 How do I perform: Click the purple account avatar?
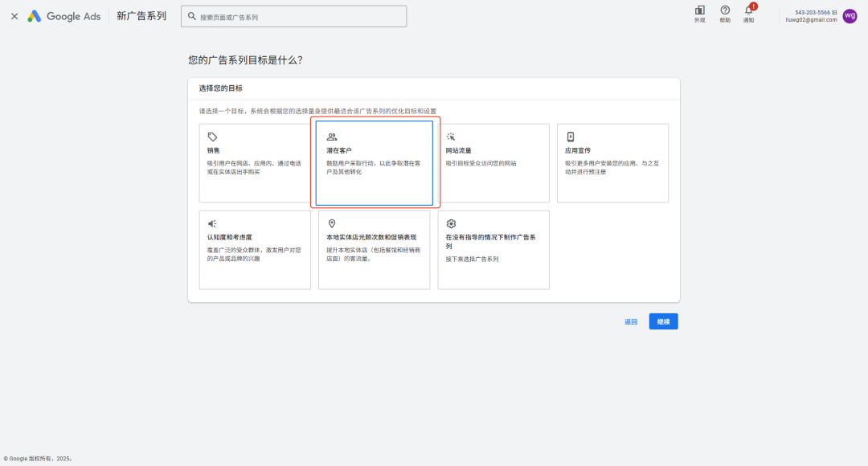click(850, 16)
